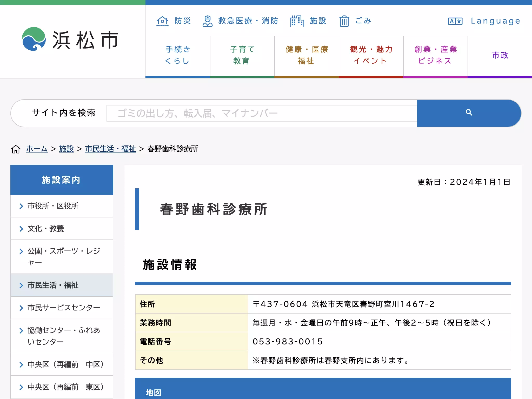Select 公園・スポーツ・レジャー in sidebar

click(62, 257)
